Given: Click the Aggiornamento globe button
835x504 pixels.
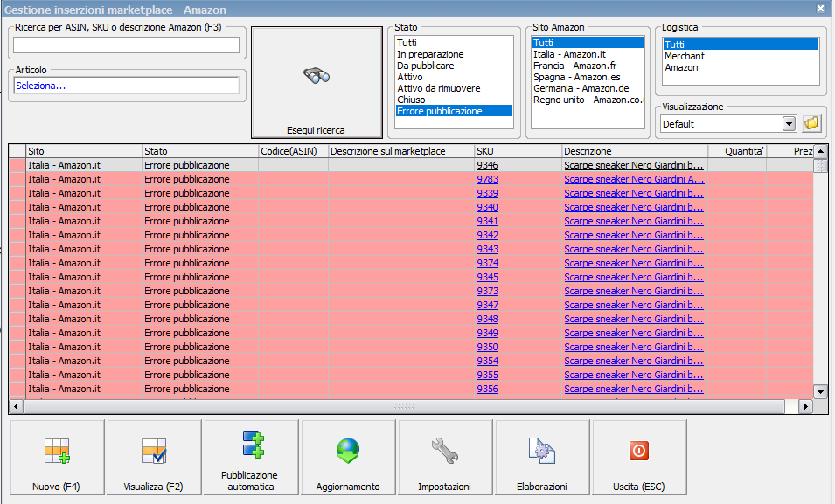Looking at the screenshot, I should pos(348,458).
